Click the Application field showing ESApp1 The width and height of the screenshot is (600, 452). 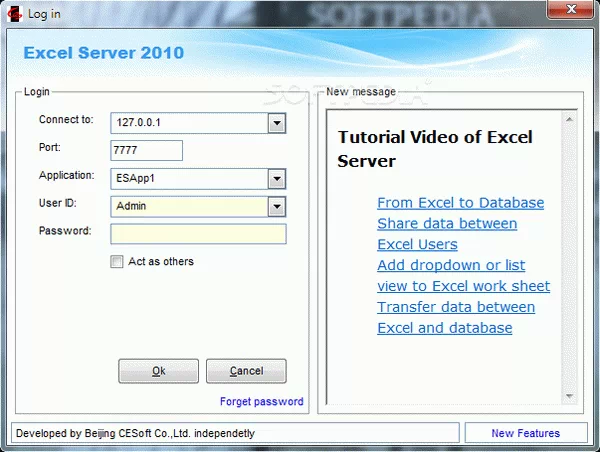[189, 179]
